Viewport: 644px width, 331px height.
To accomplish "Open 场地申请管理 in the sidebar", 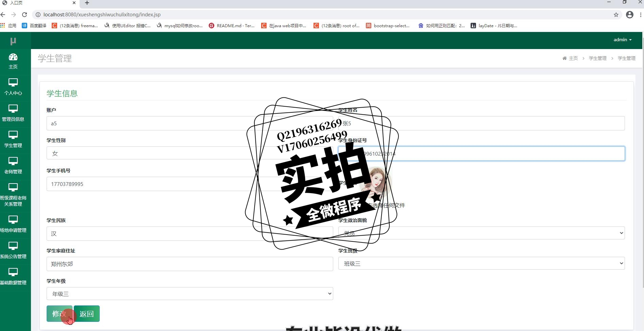I will point(13,224).
